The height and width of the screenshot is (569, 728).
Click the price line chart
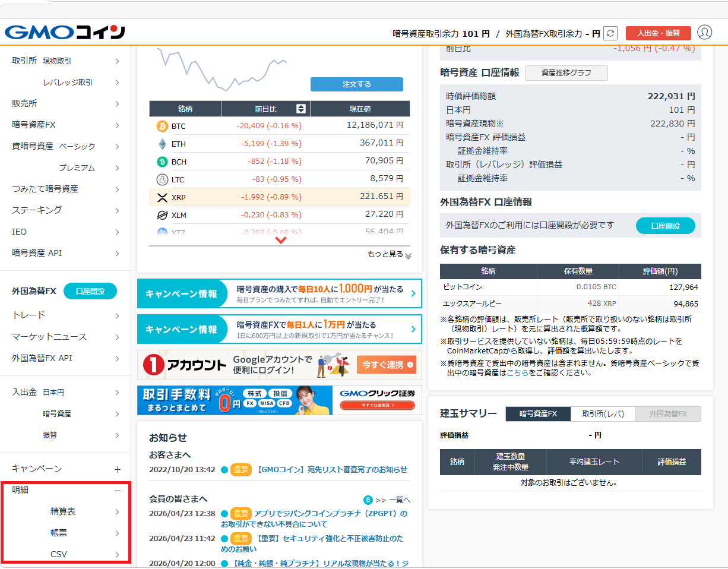[222, 68]
